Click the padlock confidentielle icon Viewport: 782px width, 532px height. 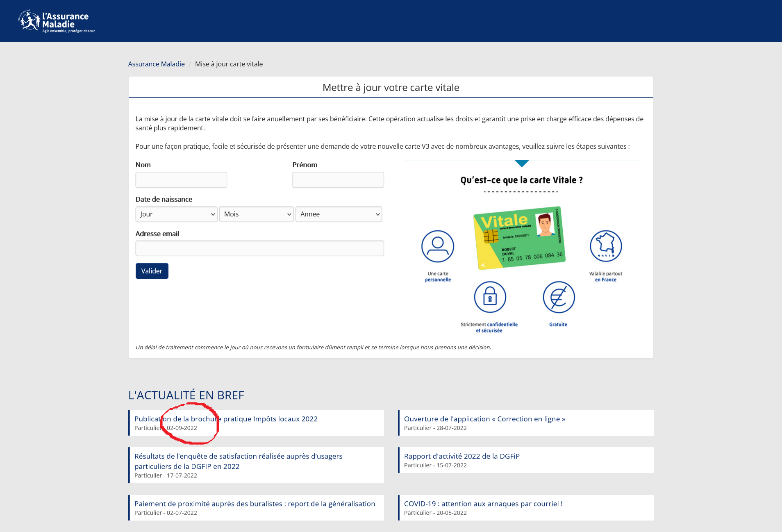[x=490, y=297]
